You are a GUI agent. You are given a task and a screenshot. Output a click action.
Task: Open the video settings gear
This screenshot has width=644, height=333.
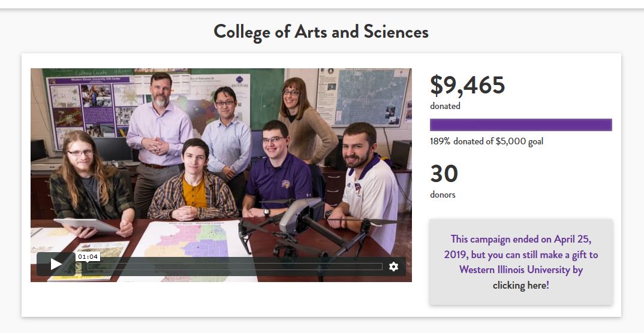coord(393,267)
